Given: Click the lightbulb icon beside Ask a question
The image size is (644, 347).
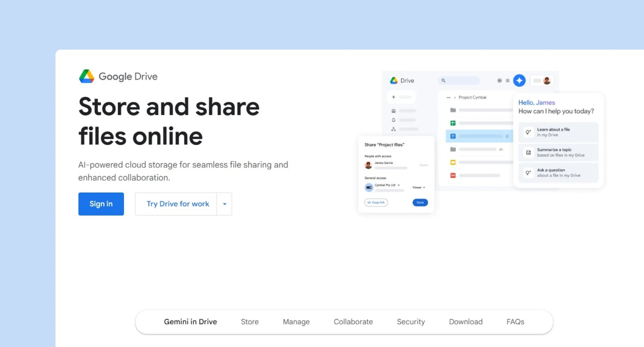Looking at the screenshot, I should (x=528, y=173).
